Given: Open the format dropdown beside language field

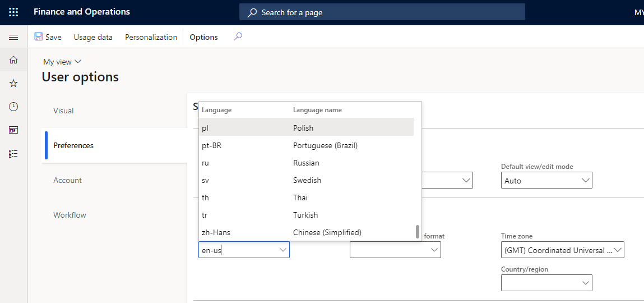Looking at the screenshot, I should [395, 250].
